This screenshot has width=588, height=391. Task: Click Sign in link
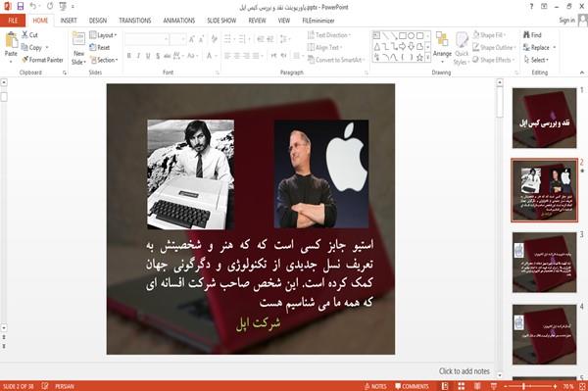pyautogui.click(x=566, y=21)
